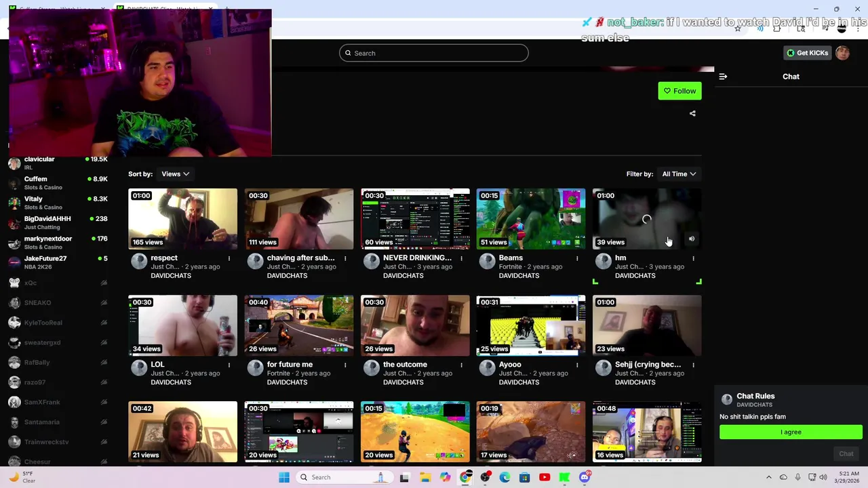868x488 pixels.
Task: Open the 'All Time' filter dropdown
Action: coord(679,174)
